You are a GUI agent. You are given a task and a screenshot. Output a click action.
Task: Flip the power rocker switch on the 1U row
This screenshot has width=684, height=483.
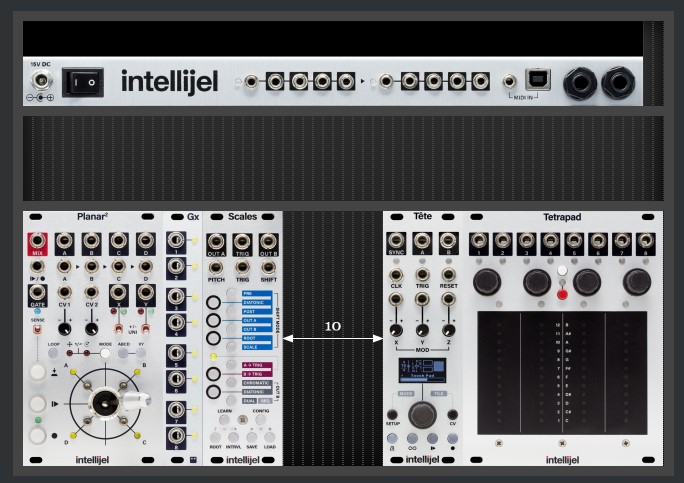(x=83, y=82)
